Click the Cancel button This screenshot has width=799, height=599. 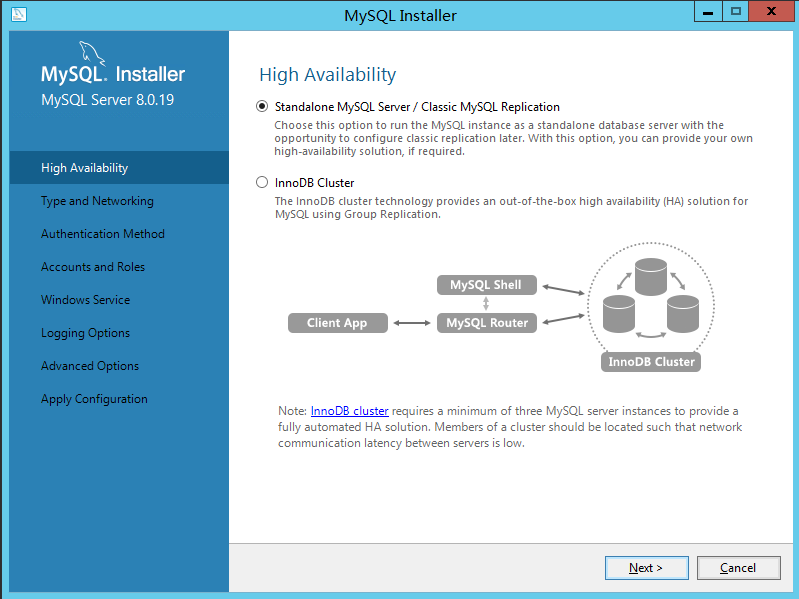[x=738, y=567]
